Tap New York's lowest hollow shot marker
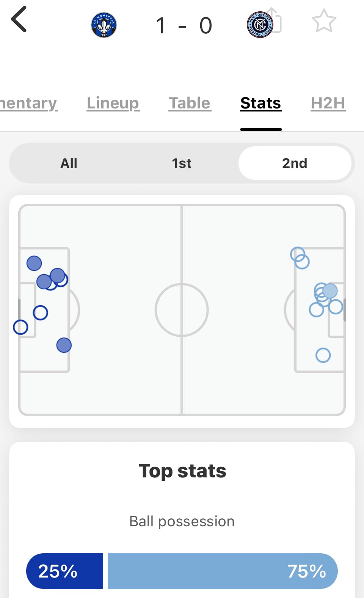Viewport: 364px width, 598px height. click(323, 355)
